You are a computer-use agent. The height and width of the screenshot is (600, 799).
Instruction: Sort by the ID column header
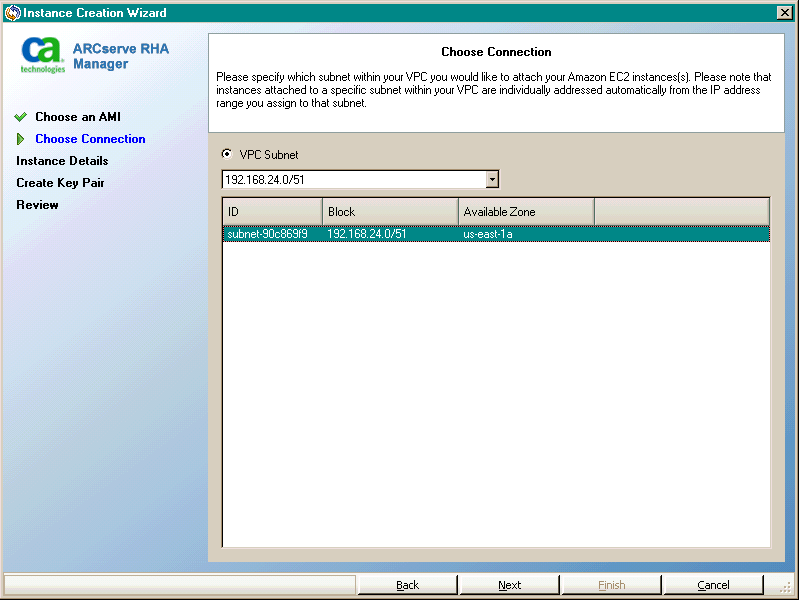click(x=272, y=212)
